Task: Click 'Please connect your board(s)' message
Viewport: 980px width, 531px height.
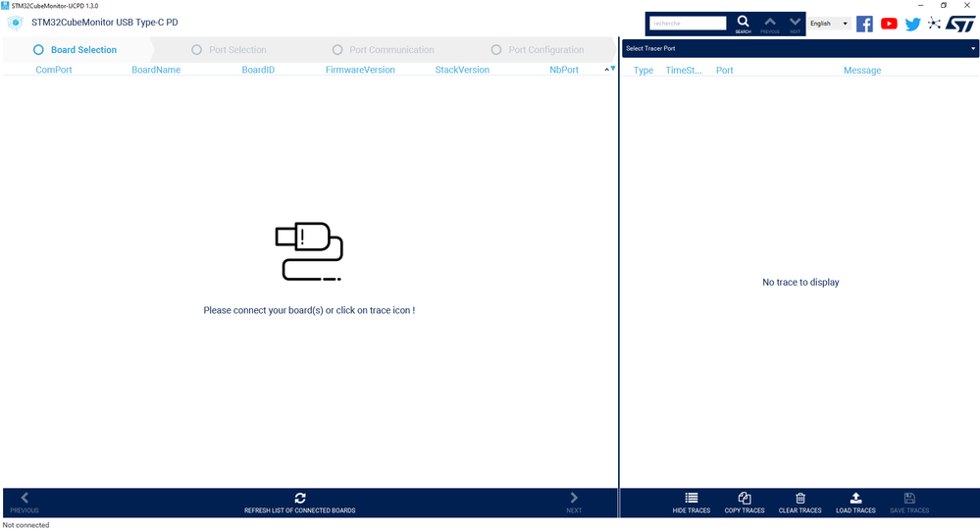Action: click(309, 310)
